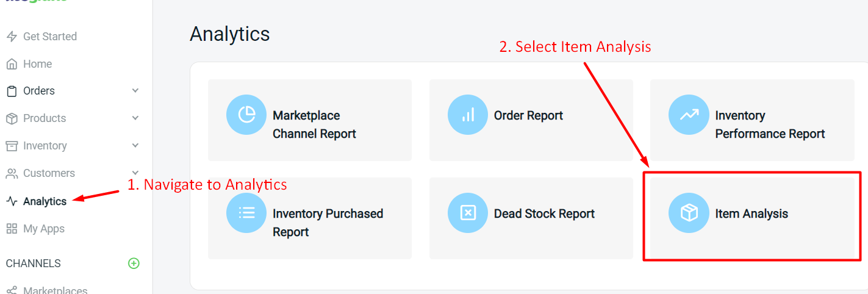Open My Apps in the sidebar
Image resolution: width=868 pixels, height=294 pixels.
tap(43, 229)
